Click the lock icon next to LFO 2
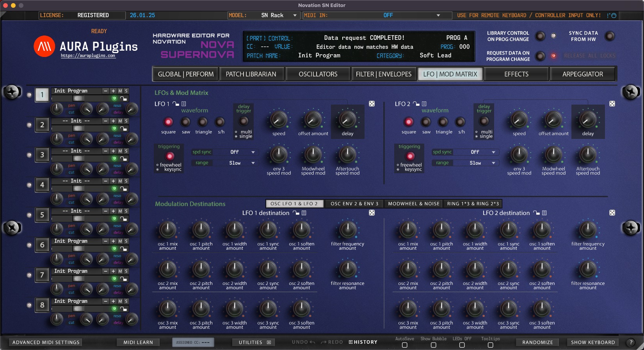The height and width of the screenshot is (350, 644). [x=416, y=104]
